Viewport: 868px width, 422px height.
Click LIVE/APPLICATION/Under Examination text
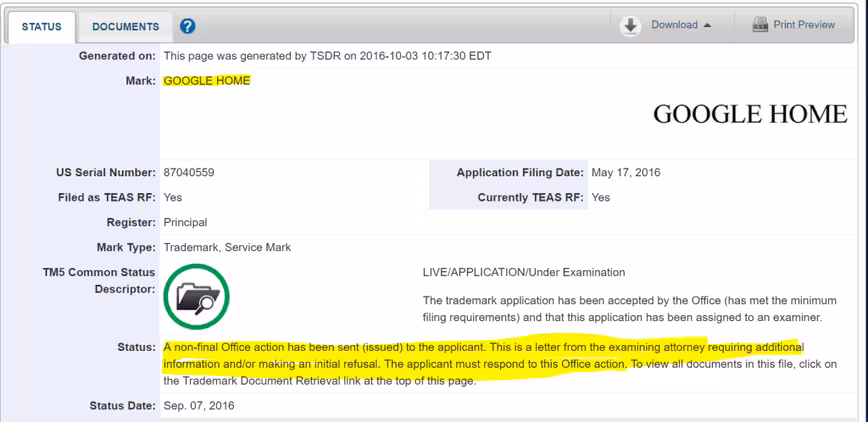pos(524,272)
